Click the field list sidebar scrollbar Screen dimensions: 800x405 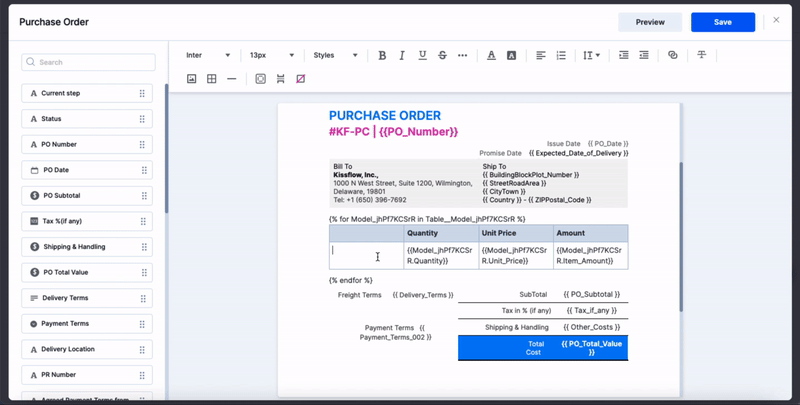click(x=167, y=148)
